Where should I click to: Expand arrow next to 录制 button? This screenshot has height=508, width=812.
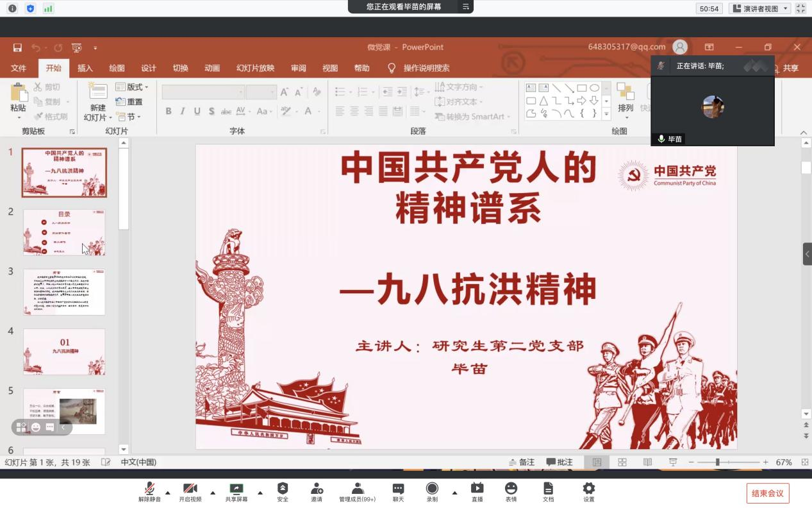pyautogui.click(x=454, y=493)
